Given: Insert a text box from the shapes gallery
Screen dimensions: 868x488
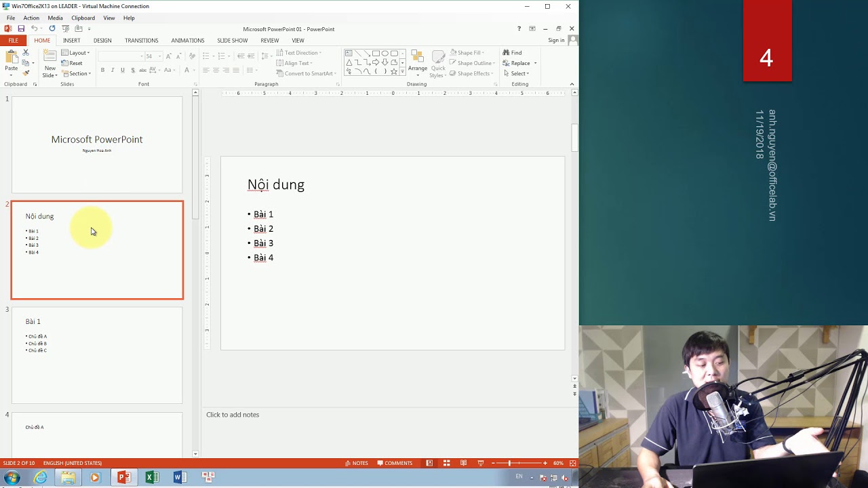Looking at the screenshot, I should [349, 54].
